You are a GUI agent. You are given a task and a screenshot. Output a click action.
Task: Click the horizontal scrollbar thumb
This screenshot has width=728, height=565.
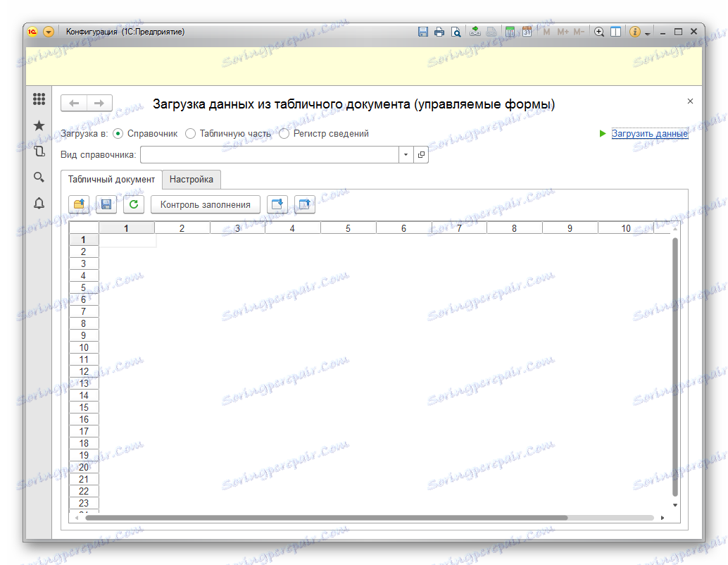pyautogui.click(x=327, y=518)
